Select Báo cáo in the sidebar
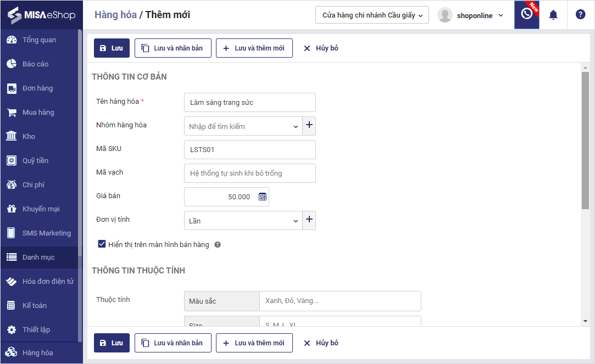The image size is (595, 364). (35, 64)
